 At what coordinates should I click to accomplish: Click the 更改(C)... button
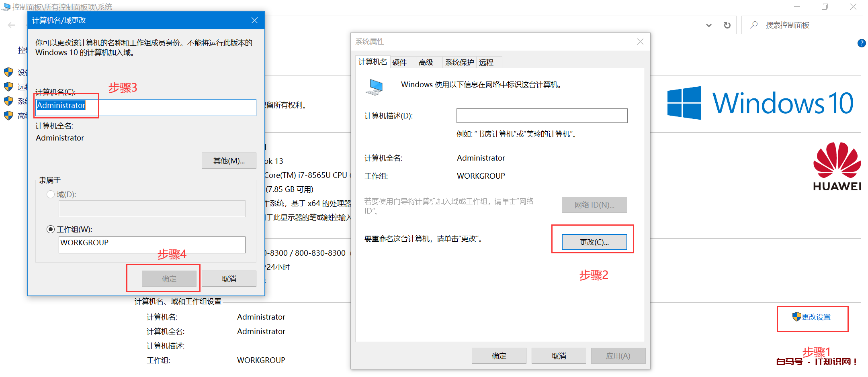(x=594, y=242)
